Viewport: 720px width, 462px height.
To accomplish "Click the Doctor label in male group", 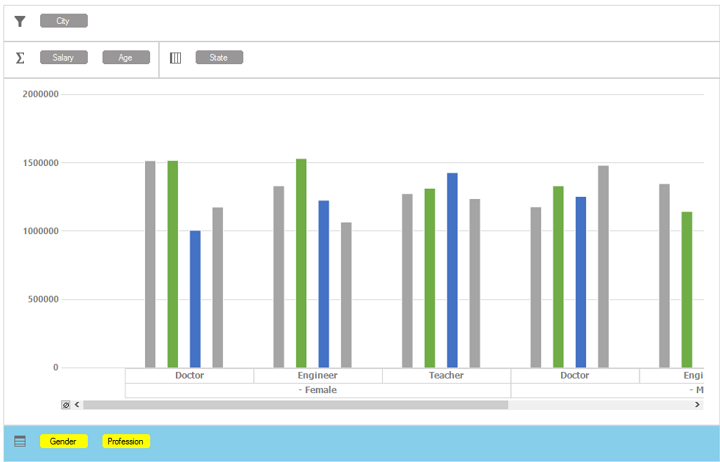I will 575,376.
